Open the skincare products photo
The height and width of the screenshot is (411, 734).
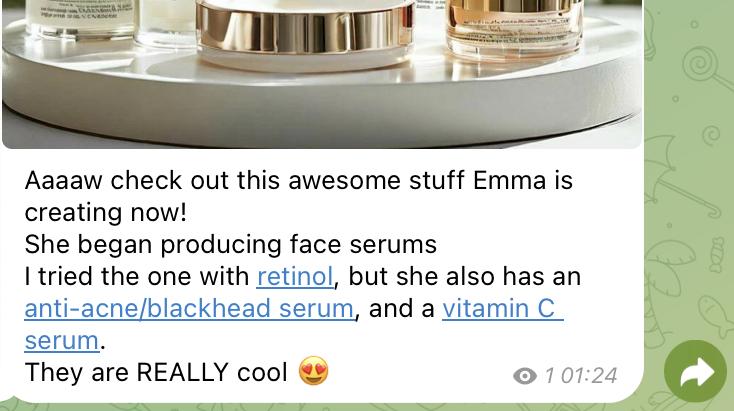pos(322,74)
